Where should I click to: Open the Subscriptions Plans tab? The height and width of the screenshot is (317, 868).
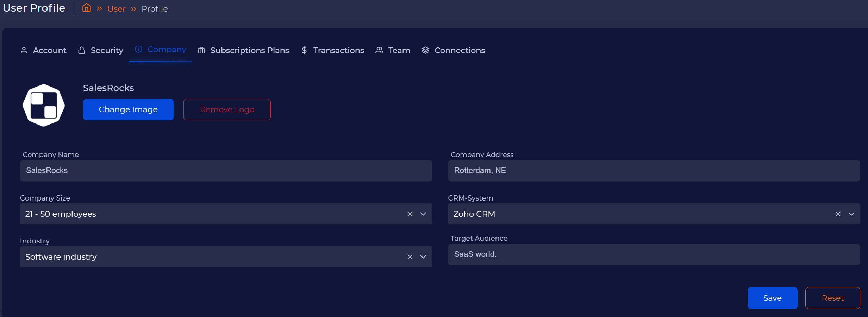[x=243, y=50]
